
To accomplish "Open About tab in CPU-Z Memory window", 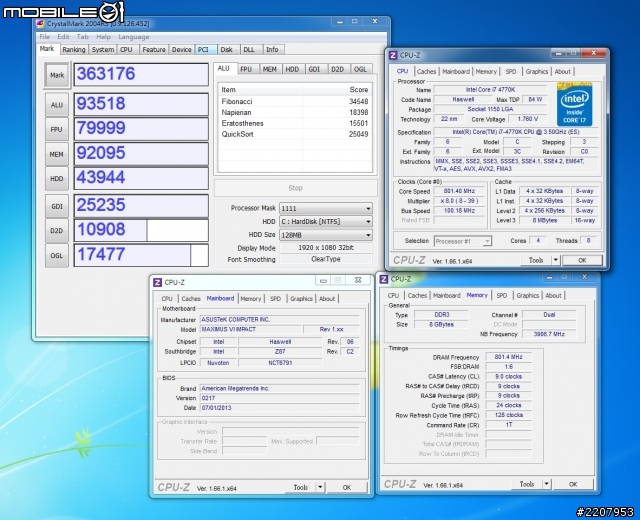I will [553, 296].
